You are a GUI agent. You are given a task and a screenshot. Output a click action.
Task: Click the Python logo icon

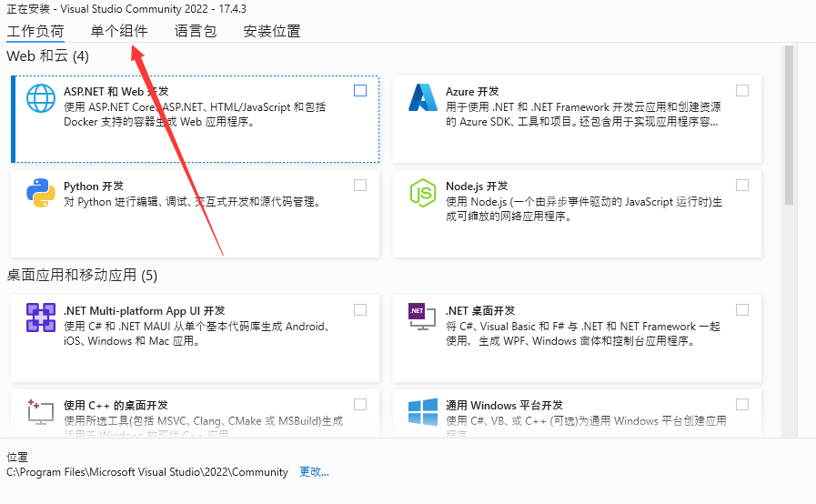point(41,193)
